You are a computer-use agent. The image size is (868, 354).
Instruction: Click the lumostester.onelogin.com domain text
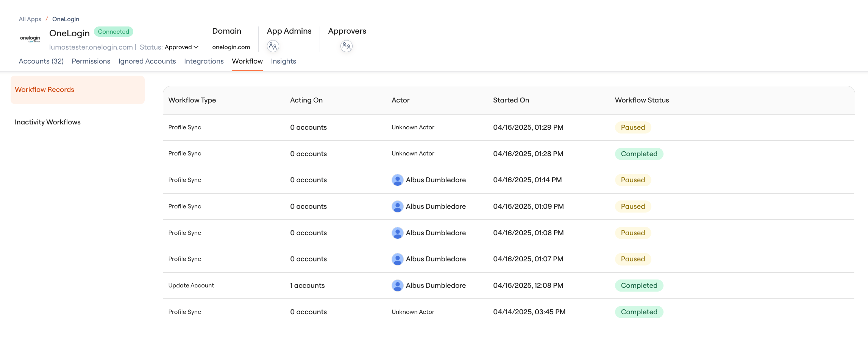tap(91, 47)
